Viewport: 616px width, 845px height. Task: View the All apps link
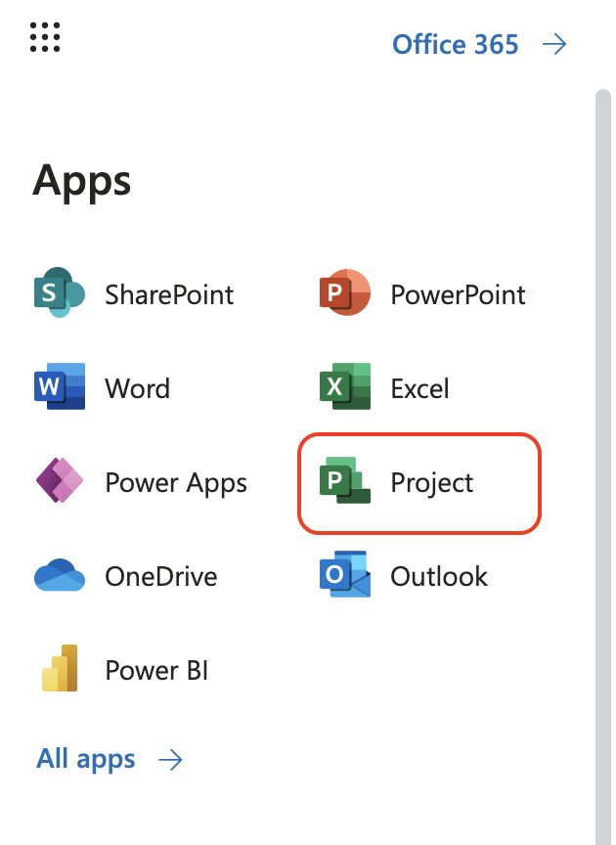86,759
